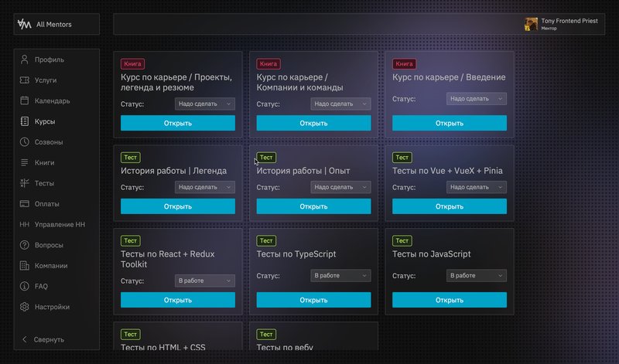This screenshot has height=364, width=619.
Task: Click the All Mentors logo icon
Action: pyautogui.click(x=24, y=24)
